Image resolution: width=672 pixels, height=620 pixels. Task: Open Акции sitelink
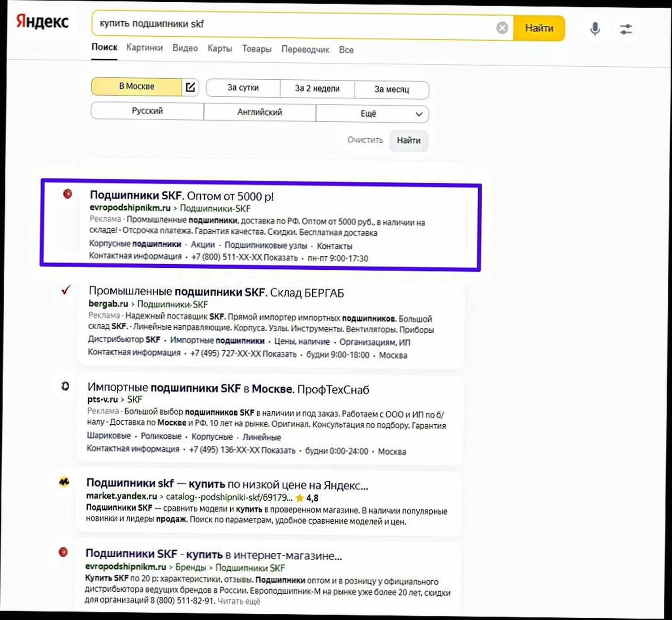[x=203, y=245]
